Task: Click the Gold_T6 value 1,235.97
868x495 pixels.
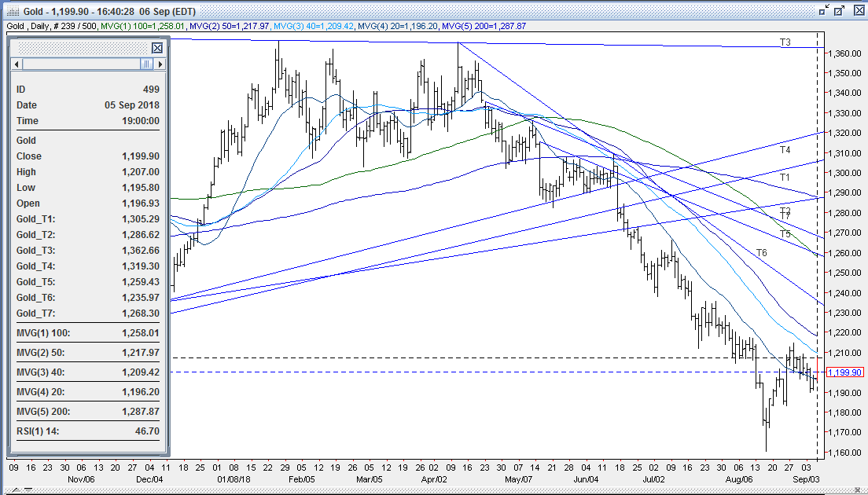Action: pos(141,298)
